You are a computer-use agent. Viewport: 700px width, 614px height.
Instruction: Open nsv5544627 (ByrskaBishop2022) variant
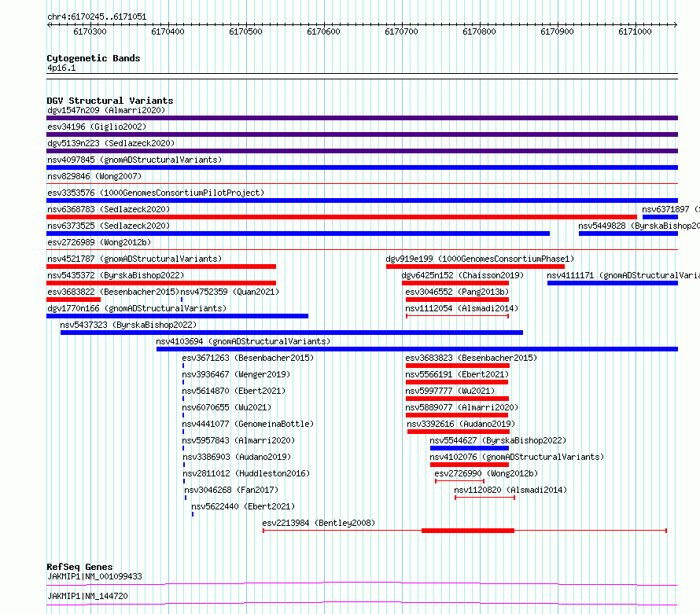tap(498, 440)
